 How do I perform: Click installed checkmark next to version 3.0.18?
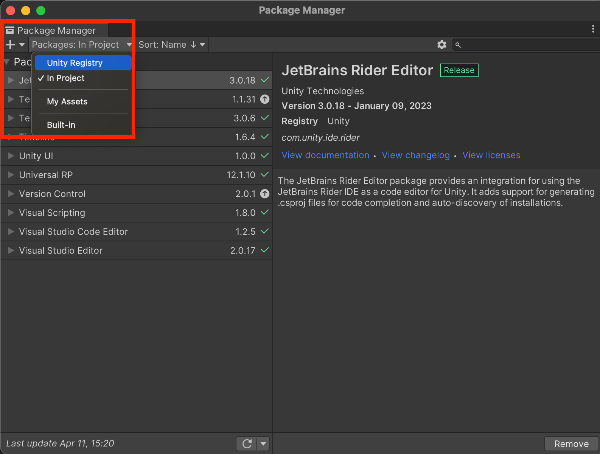click(264, 80)
